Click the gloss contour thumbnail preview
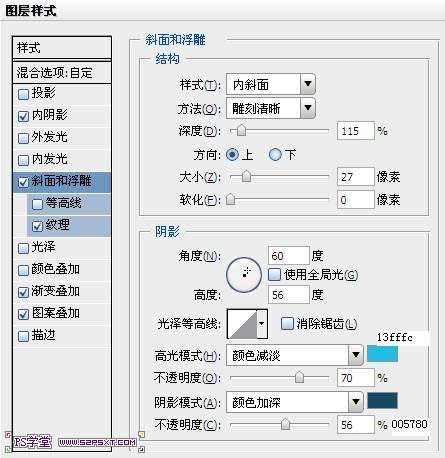Screen dimensions: 445x458 [x=242, y=324]
